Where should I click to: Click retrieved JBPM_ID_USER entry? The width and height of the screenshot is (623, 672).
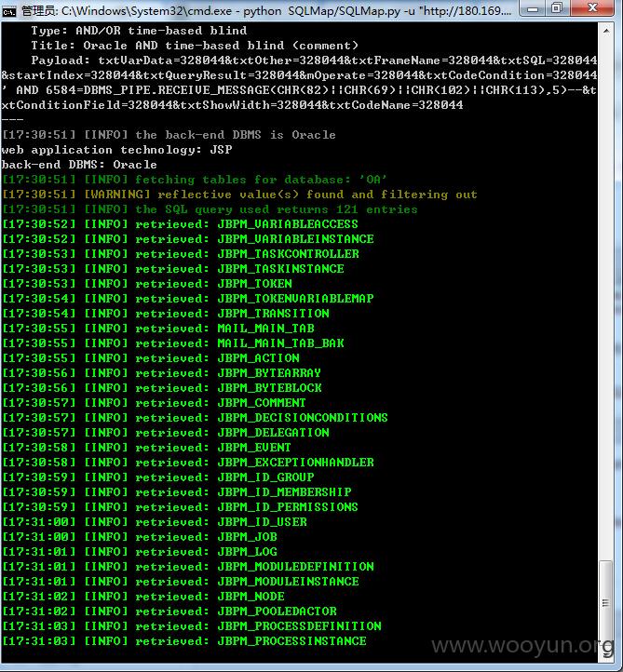(155, 522)
